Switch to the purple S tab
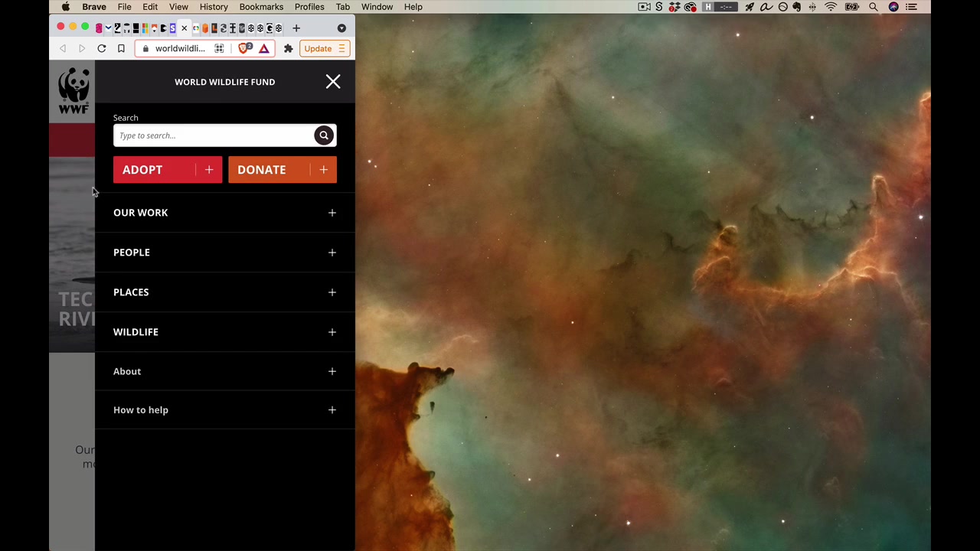Image resolution: width=980 pixels, height=551 pixels. (172, 28)
